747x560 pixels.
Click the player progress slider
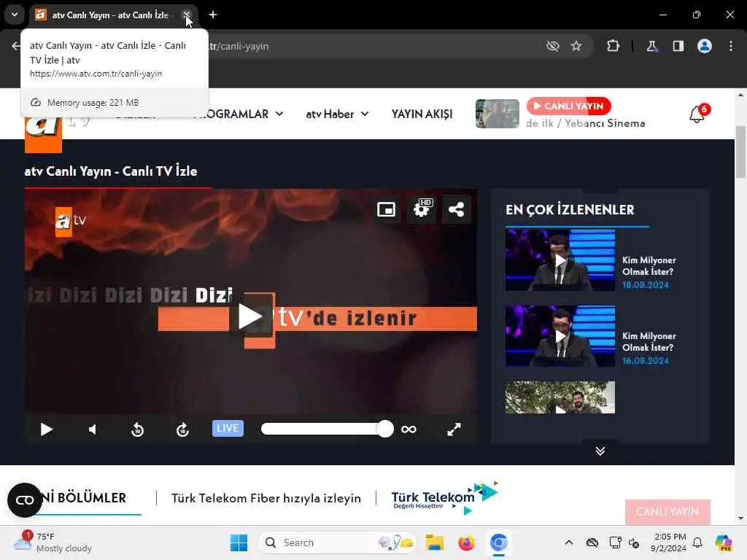pos(327,429)
